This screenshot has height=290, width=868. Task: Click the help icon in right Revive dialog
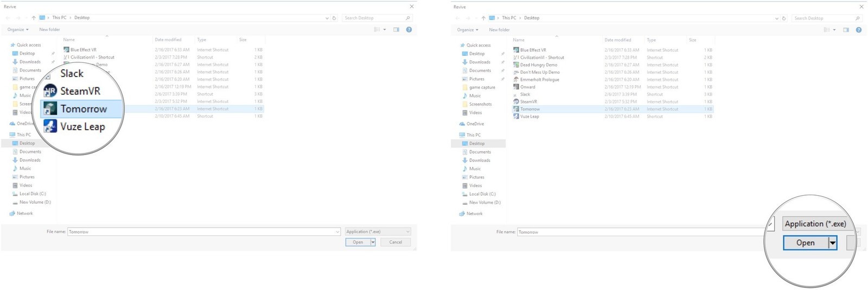(x=859, y=30)
